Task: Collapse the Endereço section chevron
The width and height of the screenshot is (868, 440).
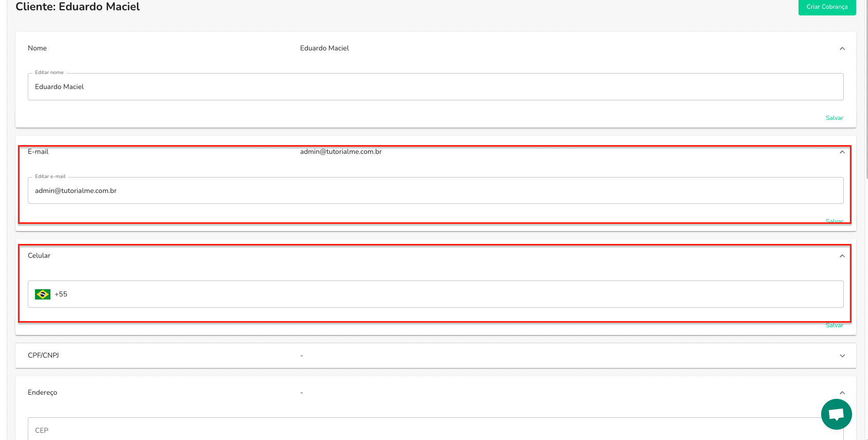Action: coord(842,393)
